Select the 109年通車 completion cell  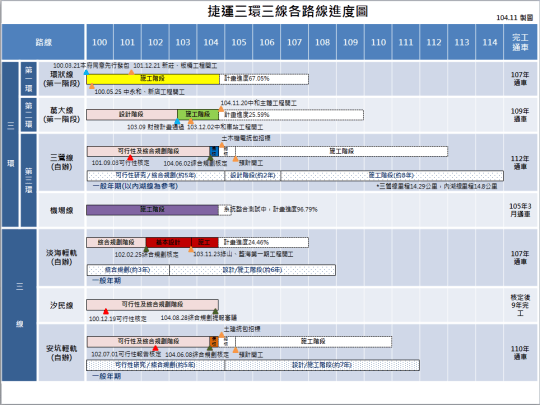520,115
